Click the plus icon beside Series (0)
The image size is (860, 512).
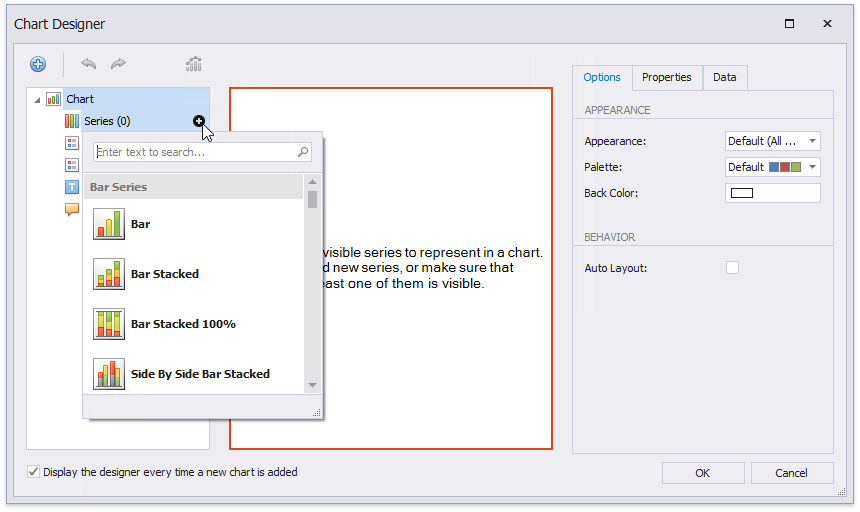tap(199, 121)
